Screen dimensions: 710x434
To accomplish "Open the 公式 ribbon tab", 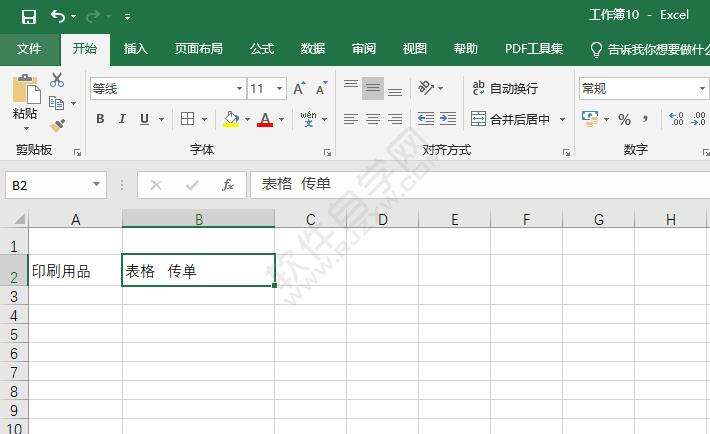I will (x=262, y=48).
